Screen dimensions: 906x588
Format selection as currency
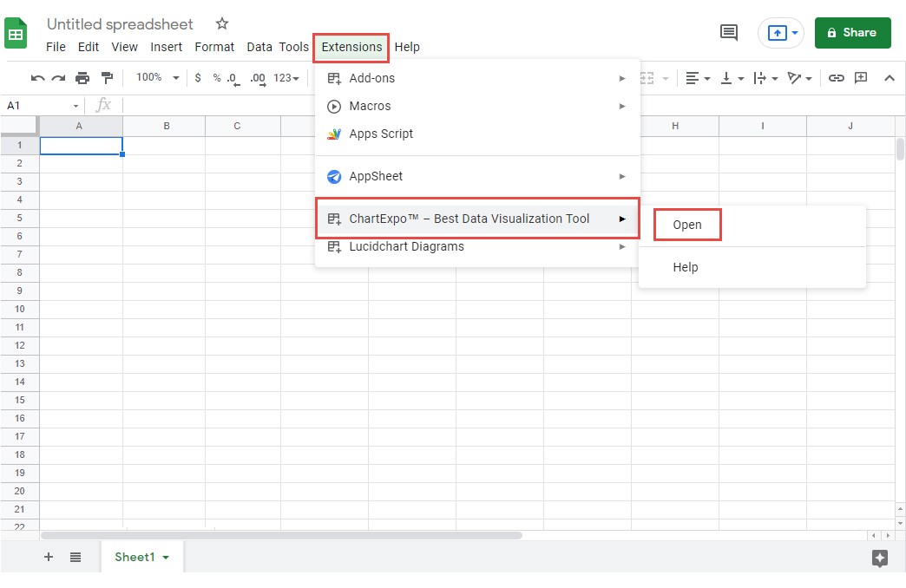pyautogui.click(x=198, y=77)
